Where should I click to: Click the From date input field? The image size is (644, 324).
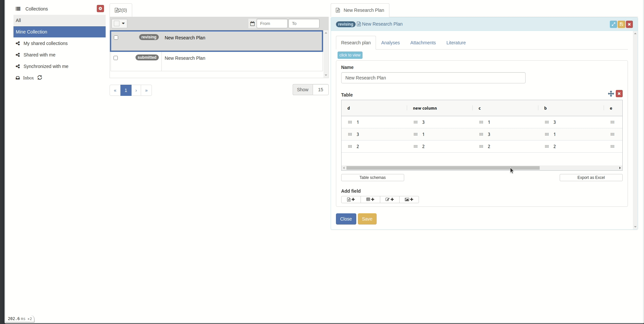tap(272, 24)
